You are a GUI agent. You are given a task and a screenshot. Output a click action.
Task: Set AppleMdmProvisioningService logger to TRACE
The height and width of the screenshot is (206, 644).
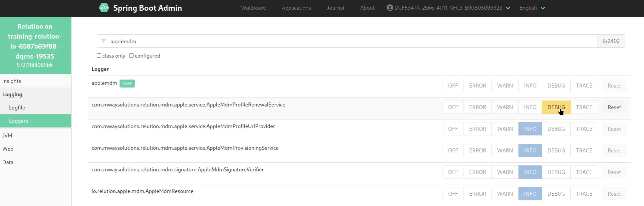584,150
